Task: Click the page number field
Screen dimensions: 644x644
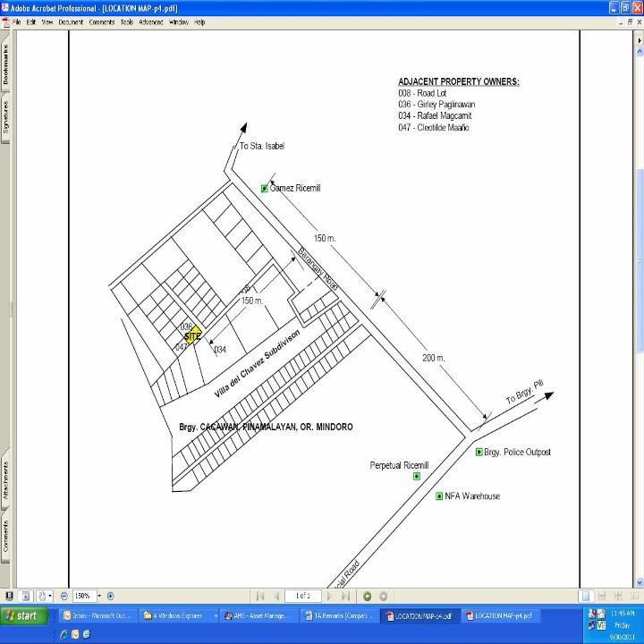Action: [x=303, y=596]
